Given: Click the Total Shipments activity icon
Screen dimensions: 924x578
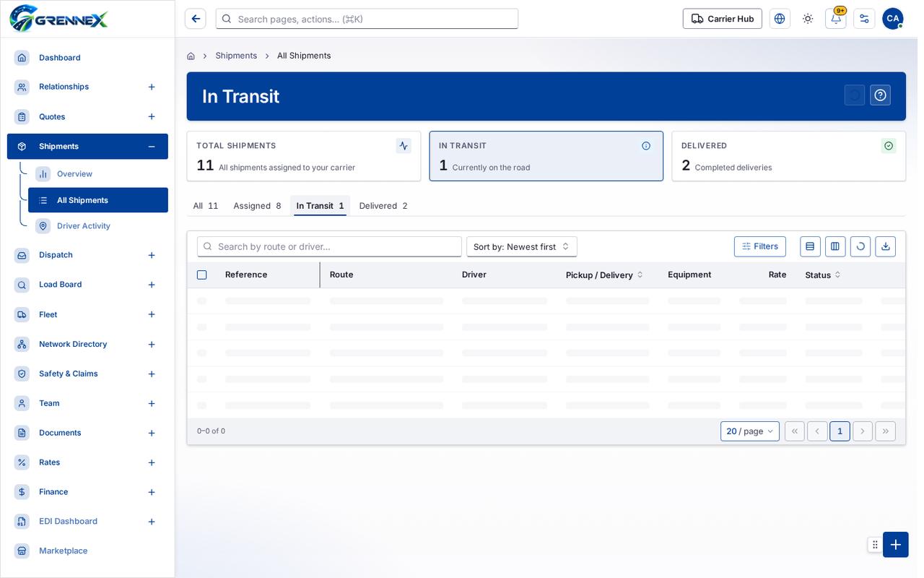Looking at the screenshot, I should tap(404, 146).
